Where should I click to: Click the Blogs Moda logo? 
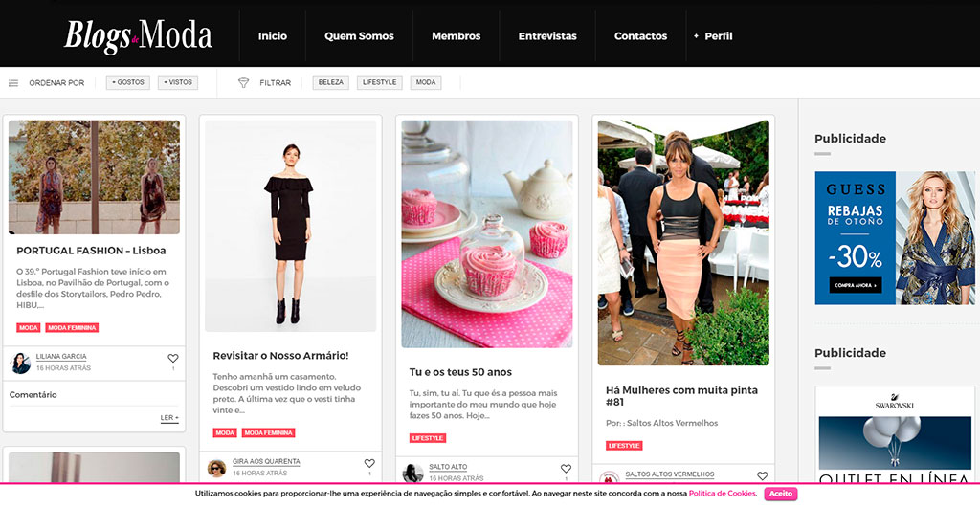(139, 35)
